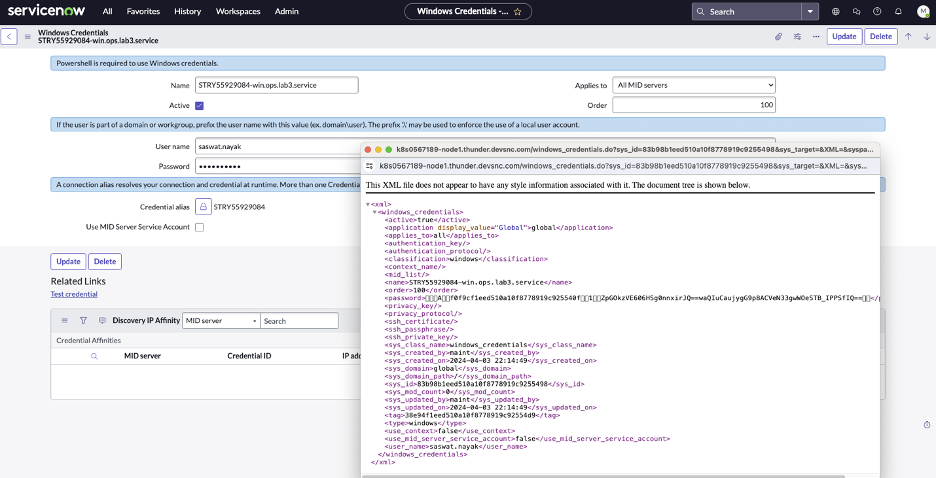Collapse the windows_credentials node triangle
Viewport: 936px width, 478px height.
374,212
